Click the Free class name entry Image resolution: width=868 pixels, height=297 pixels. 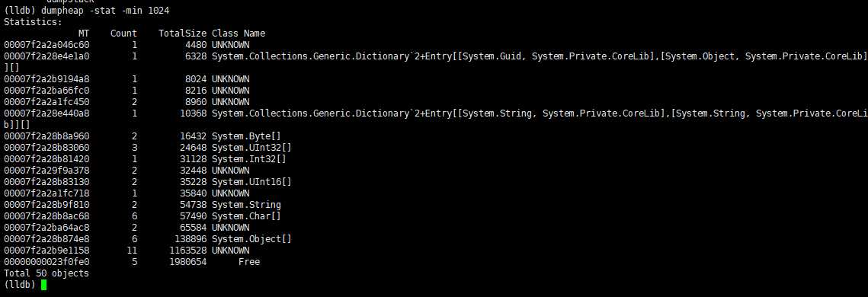[249, 262]
